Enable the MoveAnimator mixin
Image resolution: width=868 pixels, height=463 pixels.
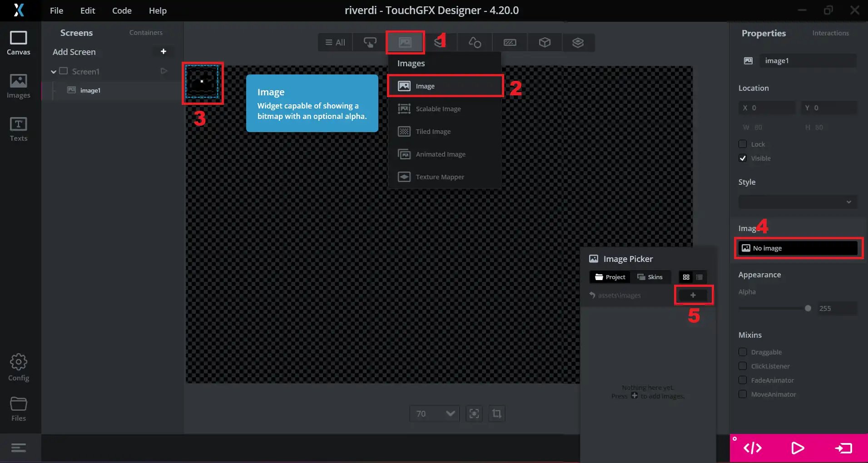743,394
